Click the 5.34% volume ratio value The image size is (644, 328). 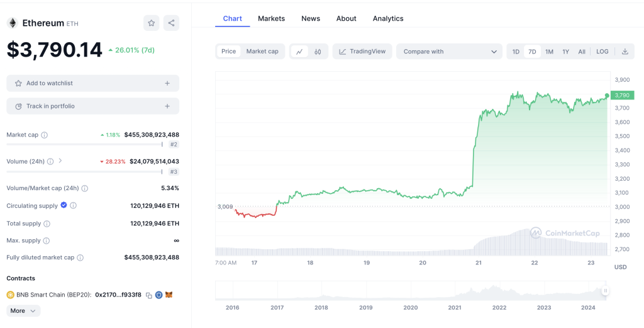[x=170, y=188]
